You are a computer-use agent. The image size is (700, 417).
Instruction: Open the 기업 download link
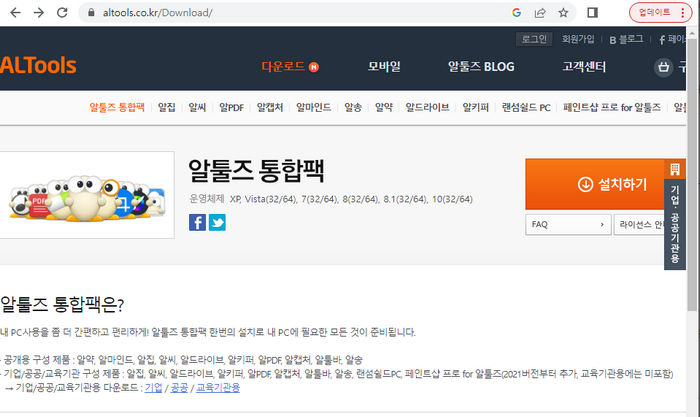pos(153,388)
